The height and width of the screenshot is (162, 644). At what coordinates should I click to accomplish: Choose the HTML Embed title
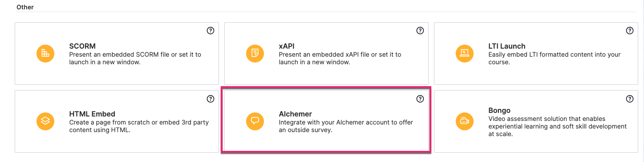92,114
